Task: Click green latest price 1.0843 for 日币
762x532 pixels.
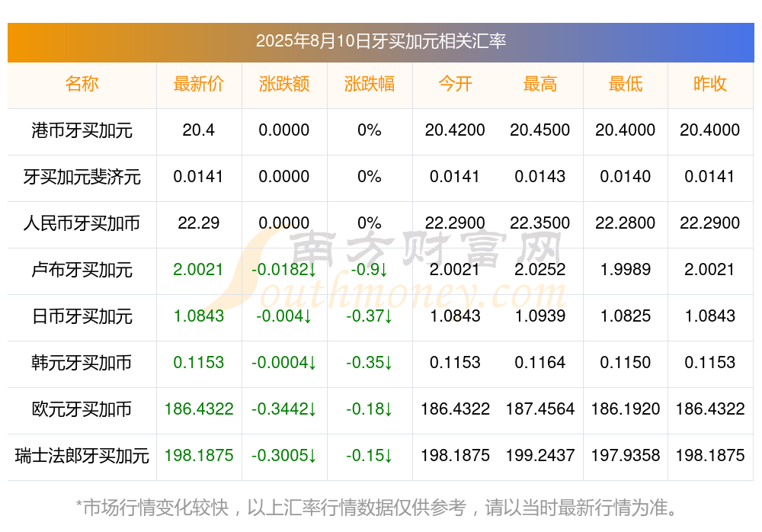Action: [199, 316]
